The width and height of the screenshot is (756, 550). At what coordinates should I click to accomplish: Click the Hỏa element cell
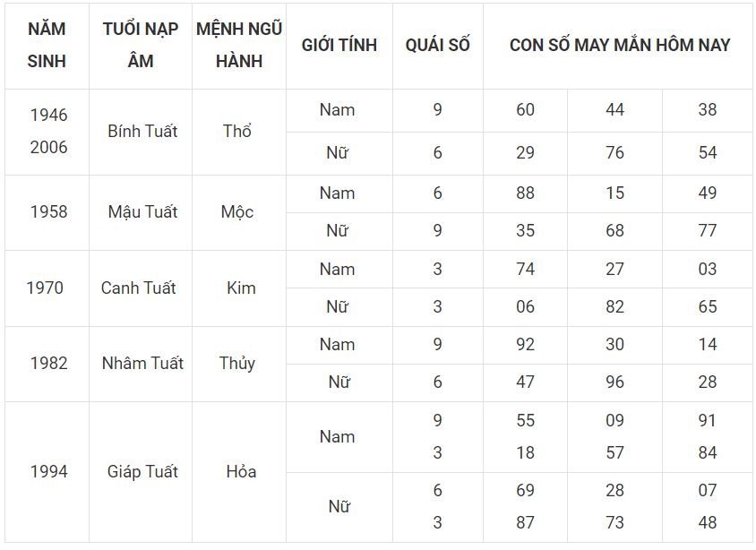pyautogui.click(x=241, y=472)
